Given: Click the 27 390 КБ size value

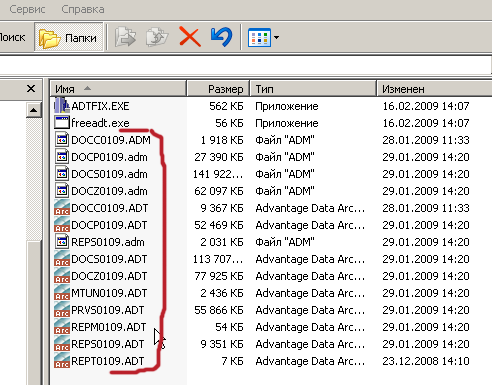Looking at the screenshot, I should click(219, 157).
